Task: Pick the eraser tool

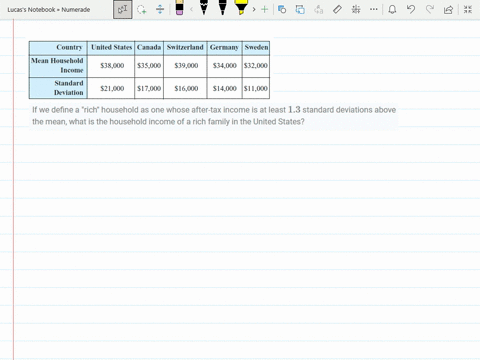Action: coord(179,8)
